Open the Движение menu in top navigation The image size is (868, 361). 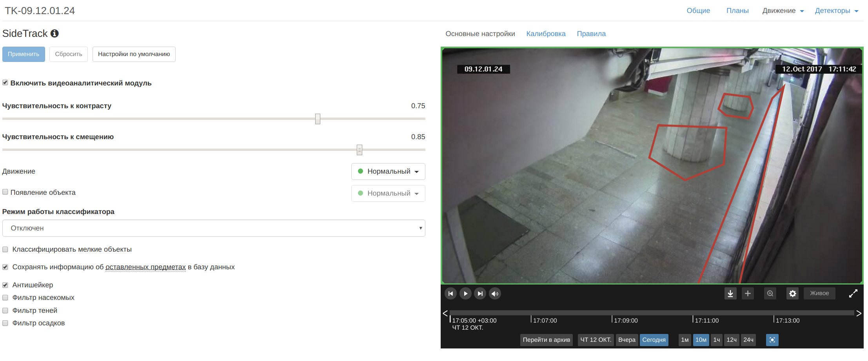point(783,11)
